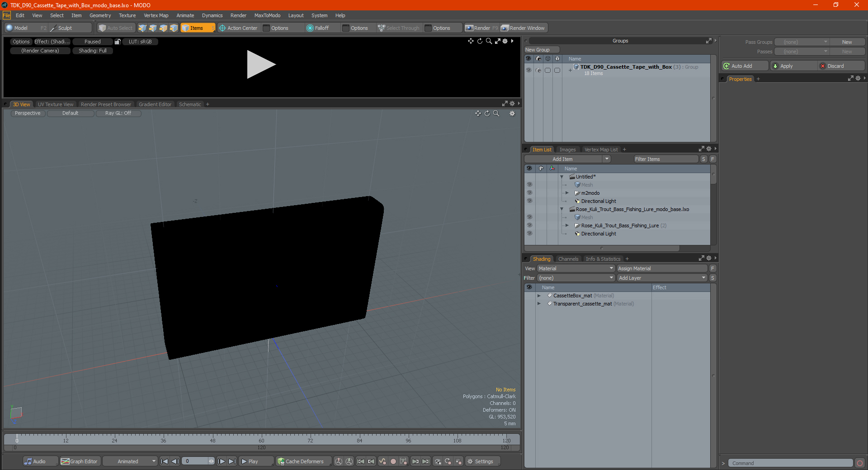Click the render preview zoom magnifier
868x470 pixels.
489,41
